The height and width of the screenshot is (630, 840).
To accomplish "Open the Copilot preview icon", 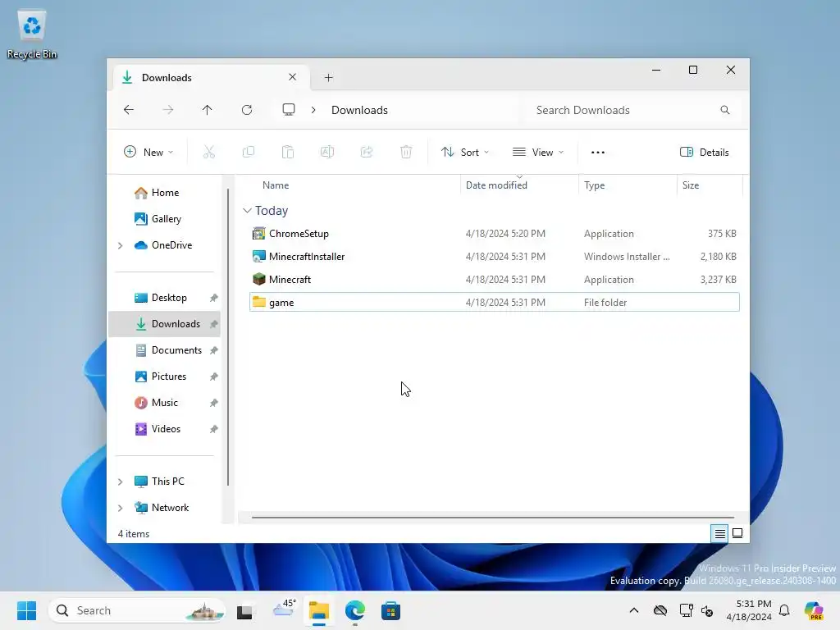I will [x=815, y=610].
